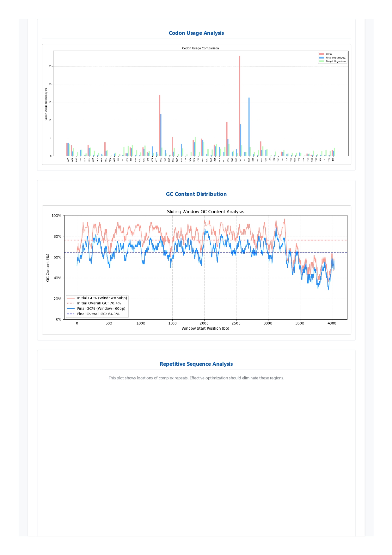Screen dimensions: 392x555
Task: Click the 2000 tick on GC x-axis
Action: [x=204, y=323]
